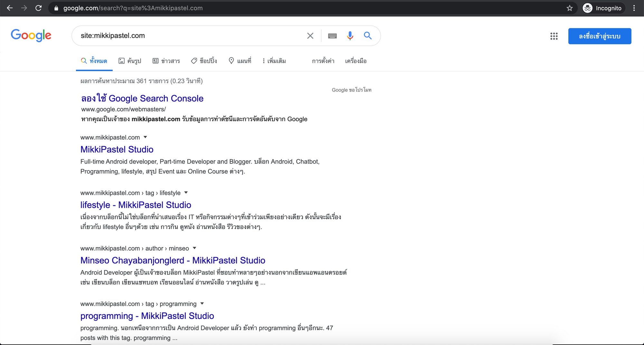This screenshot has width=644, height=345.
Task: Bookmark this page with star icon
Action: click(x=570, y=8)
